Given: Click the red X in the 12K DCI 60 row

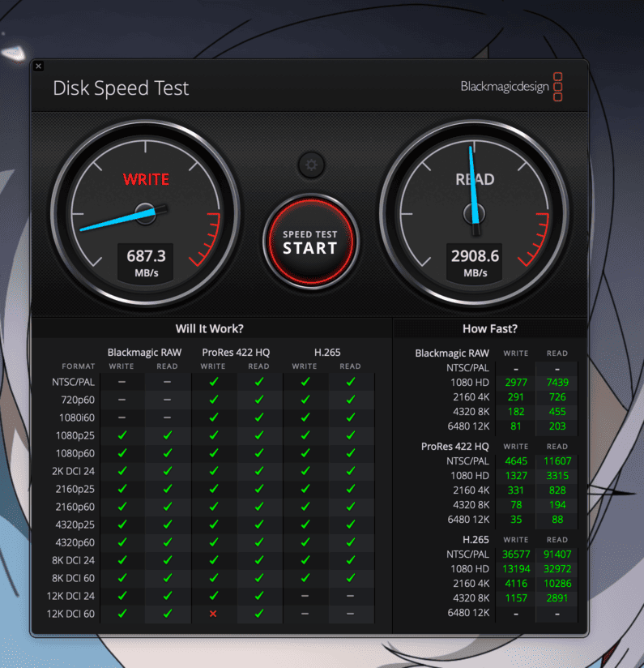Looking at the screenshot, I should tap(213, 614).
